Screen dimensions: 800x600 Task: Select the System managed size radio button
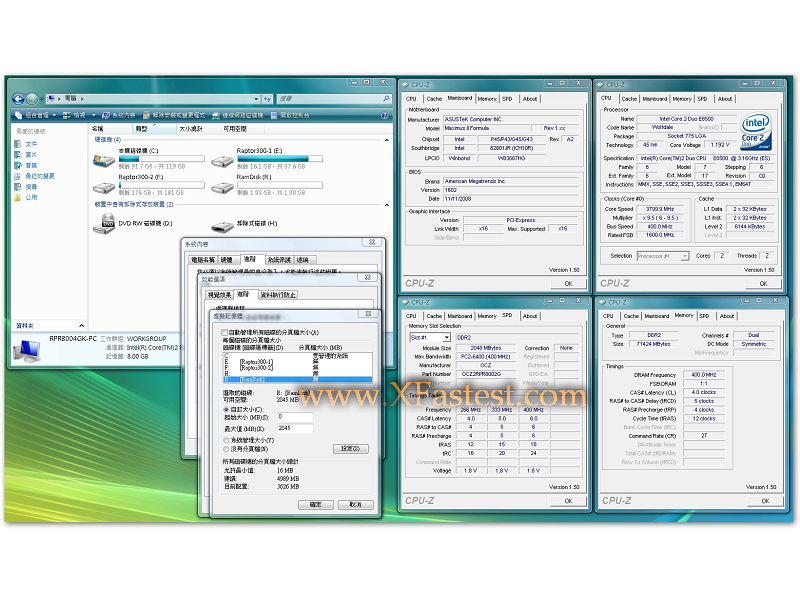pyautogui.click(x=226, y=440)
